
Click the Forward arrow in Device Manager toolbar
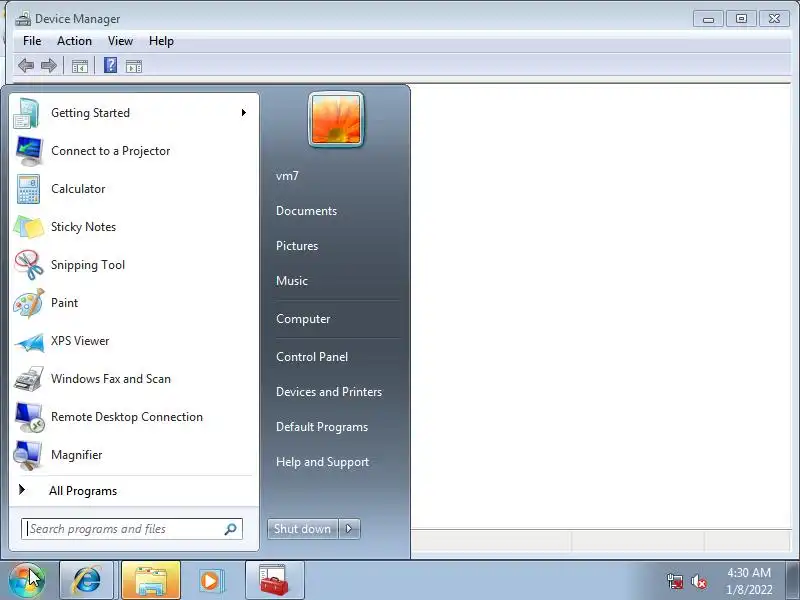coord(49,66)
